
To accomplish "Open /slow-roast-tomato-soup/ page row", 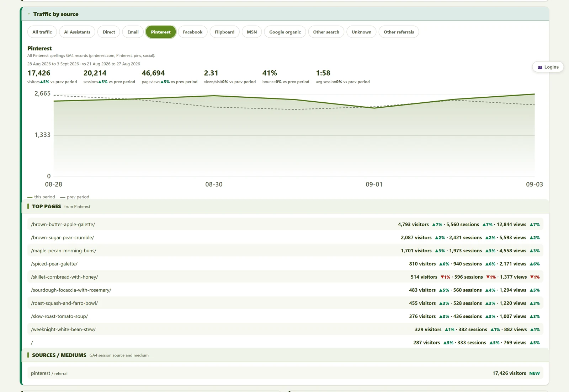I will click(285, 317).
